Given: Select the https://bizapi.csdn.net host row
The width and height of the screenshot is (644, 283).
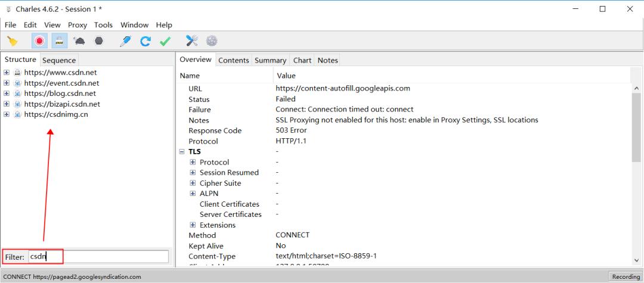Looking at the screenshot, I should (x=62, y=104).
